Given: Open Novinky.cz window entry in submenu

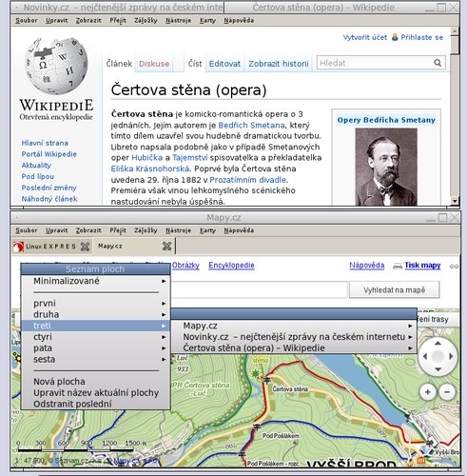Looking at the screenshot, I should pos(294,337).
